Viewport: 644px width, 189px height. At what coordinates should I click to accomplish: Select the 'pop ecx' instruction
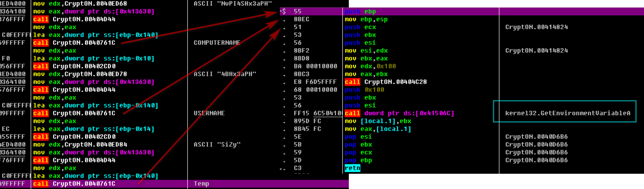pos(358,152)
